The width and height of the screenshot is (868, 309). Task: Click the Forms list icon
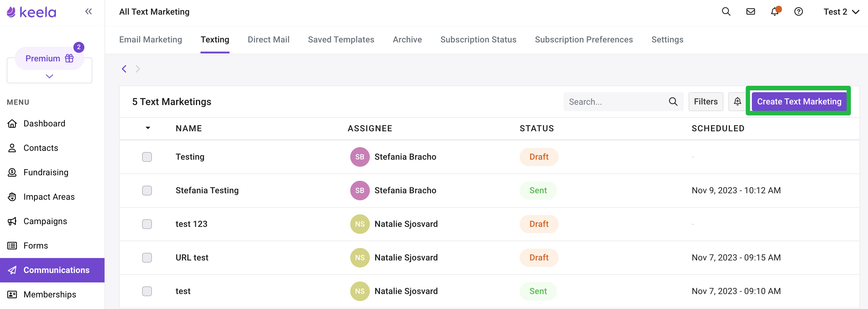coord(12,246)
